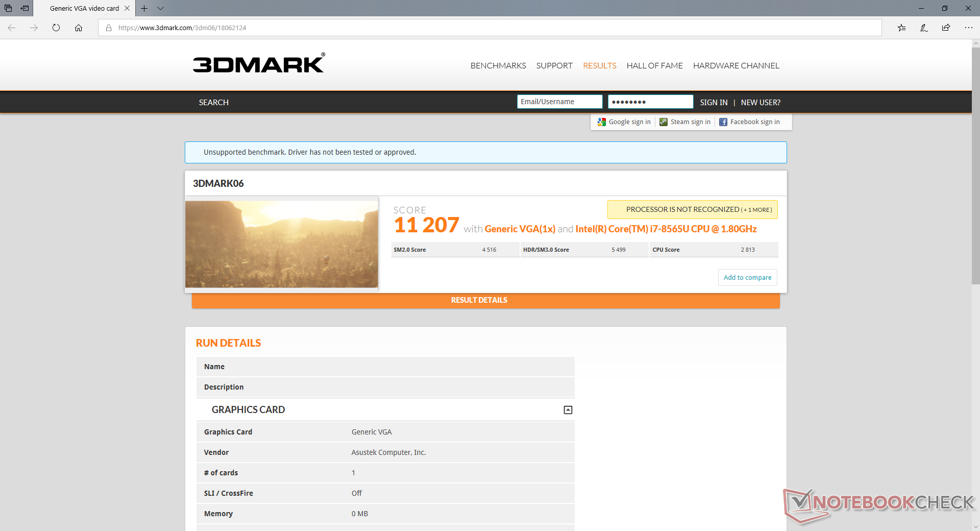
Task: Open the Results menu
Action: pos(600,65)
